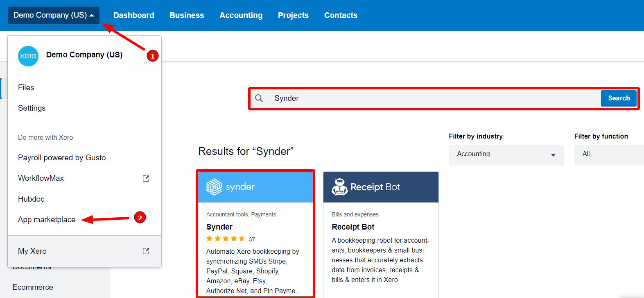Open the Dashboard menu
644x298 pixels.
point(134,15)
